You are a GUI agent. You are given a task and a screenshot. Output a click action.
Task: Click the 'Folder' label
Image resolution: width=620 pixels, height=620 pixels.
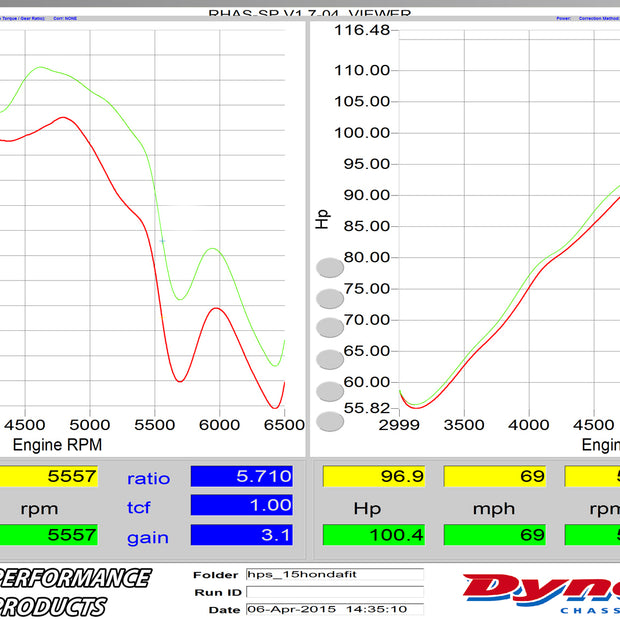[x=215, y=575]
